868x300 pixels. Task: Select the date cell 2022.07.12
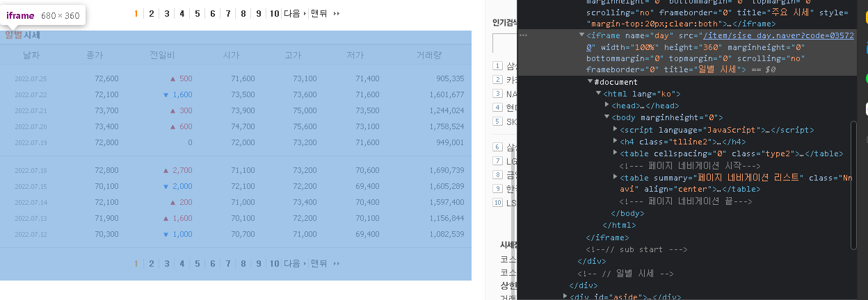(31, 235)
